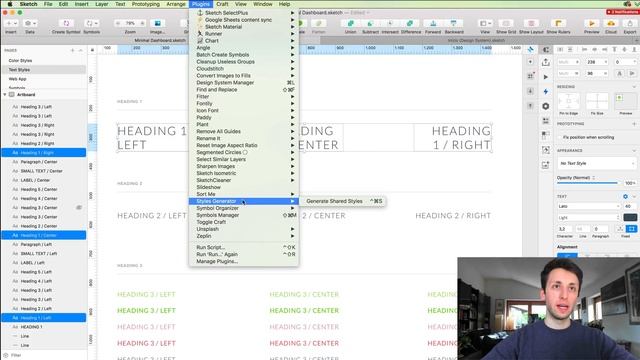Click the Difference boolean icon
This screenshot has width=640, height=360.
click(410, 23)
